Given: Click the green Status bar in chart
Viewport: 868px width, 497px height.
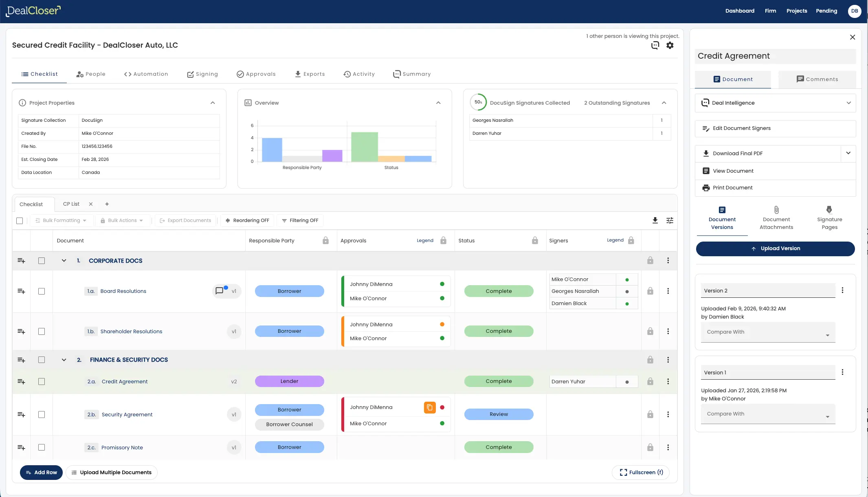Looking at the screenshot, I should click(x=364, y=147).
